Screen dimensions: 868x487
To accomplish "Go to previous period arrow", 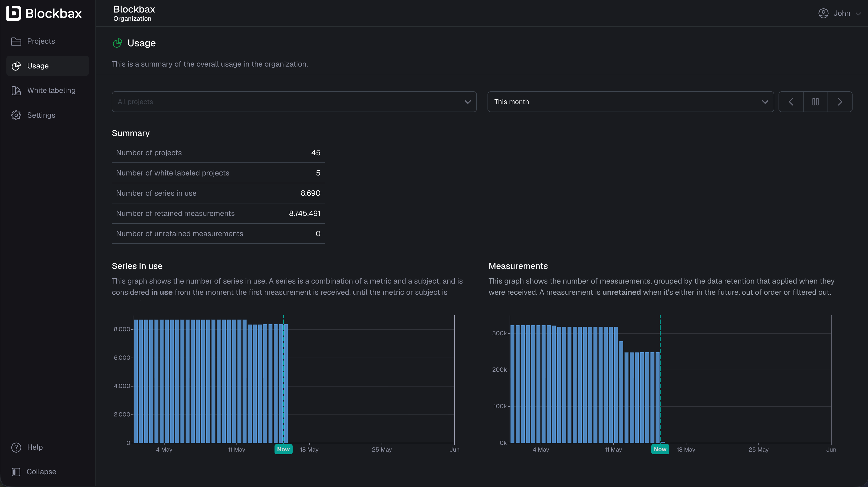I will click(x=791, y=102).
